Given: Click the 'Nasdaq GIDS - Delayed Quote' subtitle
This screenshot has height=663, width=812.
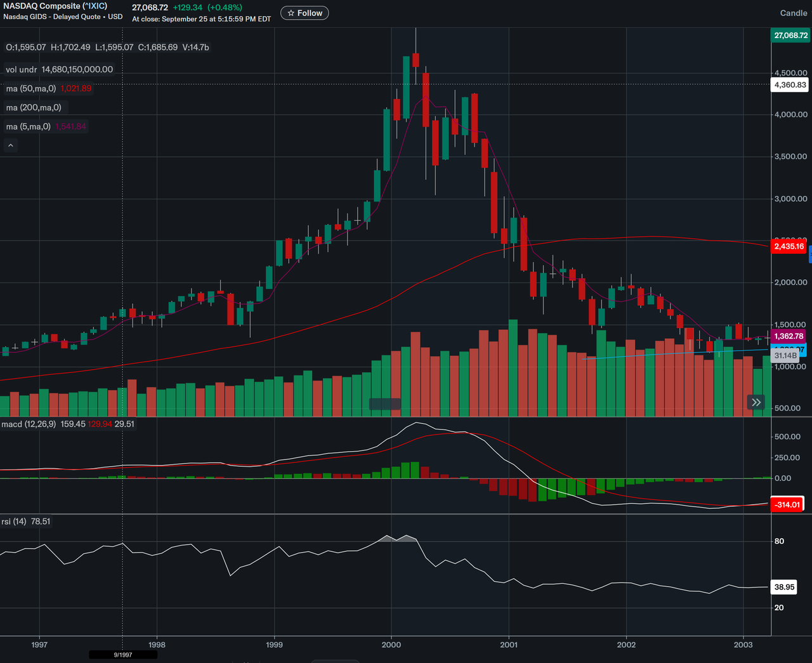Looking at the screenshot, I should coord(63,16).
